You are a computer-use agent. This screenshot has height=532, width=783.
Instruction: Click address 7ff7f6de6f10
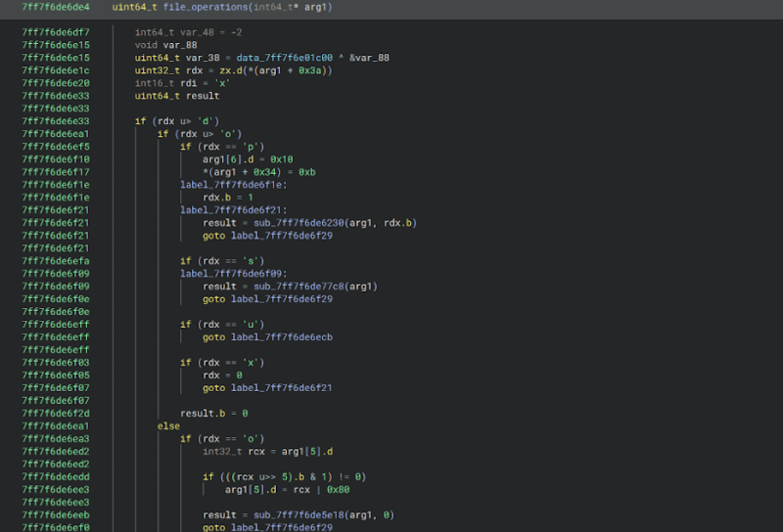[x=56, y=159]
